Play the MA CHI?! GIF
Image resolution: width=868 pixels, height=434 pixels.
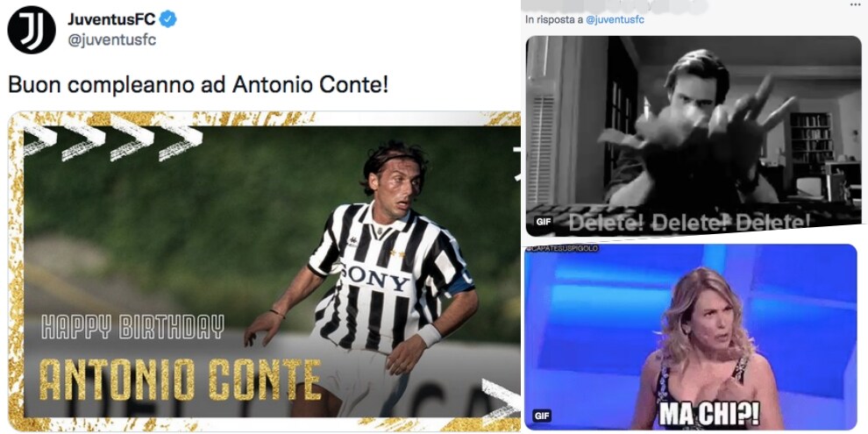pos(690,337)
